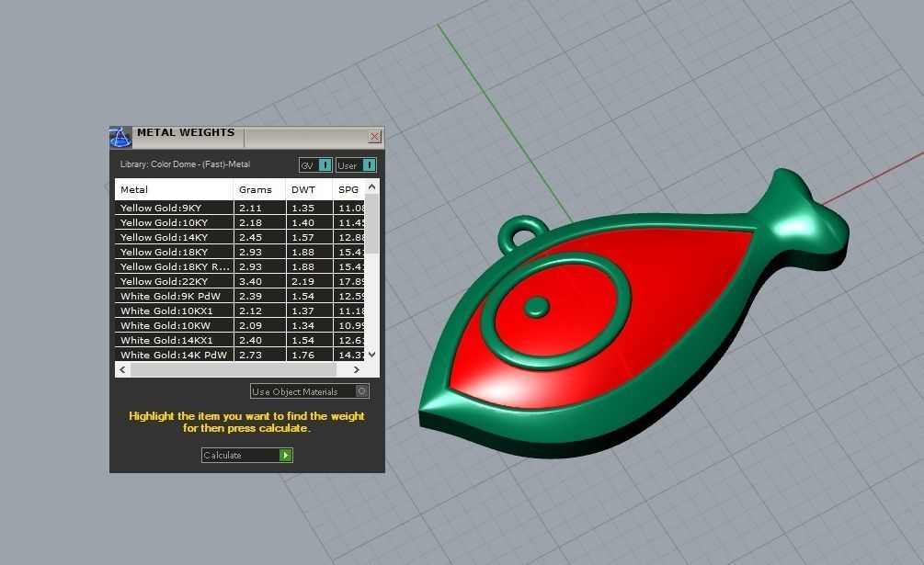Click the horizontal scroll left arrow
This screenshot has height=565, width=924.
click(122, 369)
